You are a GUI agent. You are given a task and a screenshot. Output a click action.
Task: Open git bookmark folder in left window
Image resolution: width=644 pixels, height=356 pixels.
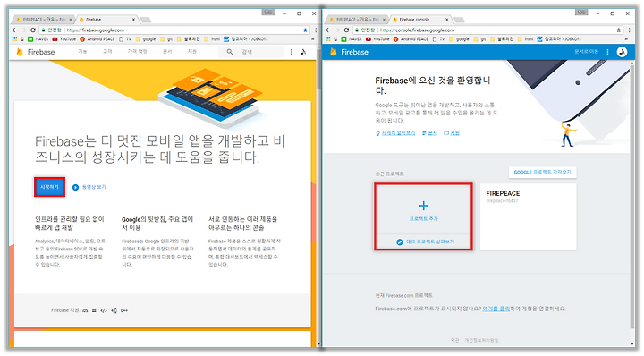pos(166,39)
